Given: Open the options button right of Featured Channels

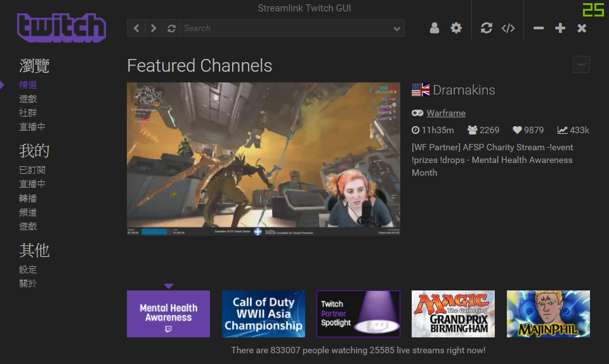Looking at the screenshot, I should point(581,65).
